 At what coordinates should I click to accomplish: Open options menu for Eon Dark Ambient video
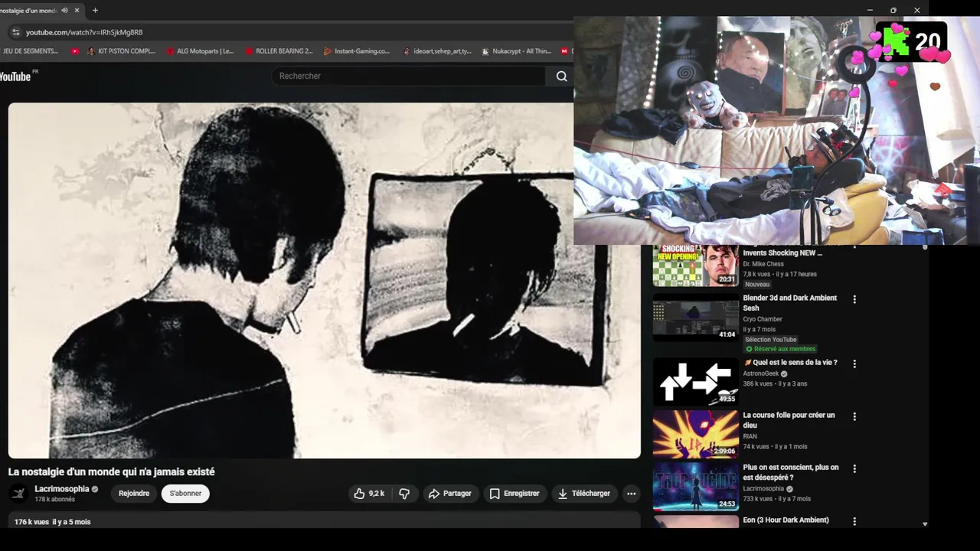click(854, 522)
